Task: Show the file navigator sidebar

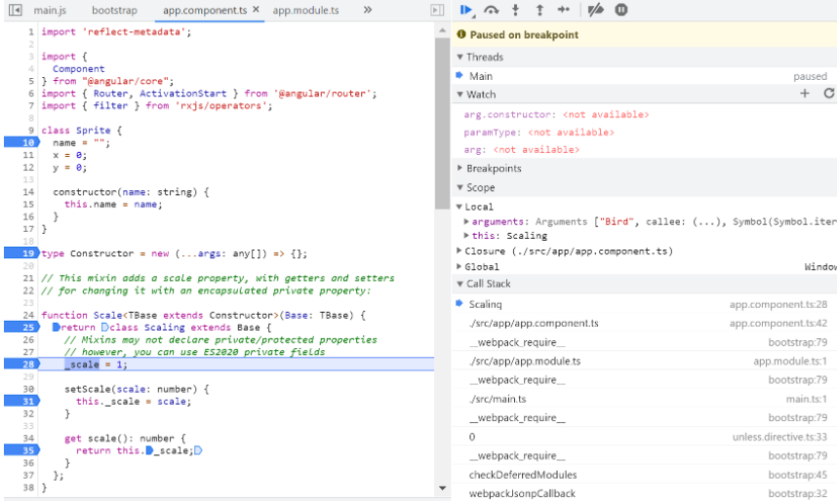Action: point(15,10)
